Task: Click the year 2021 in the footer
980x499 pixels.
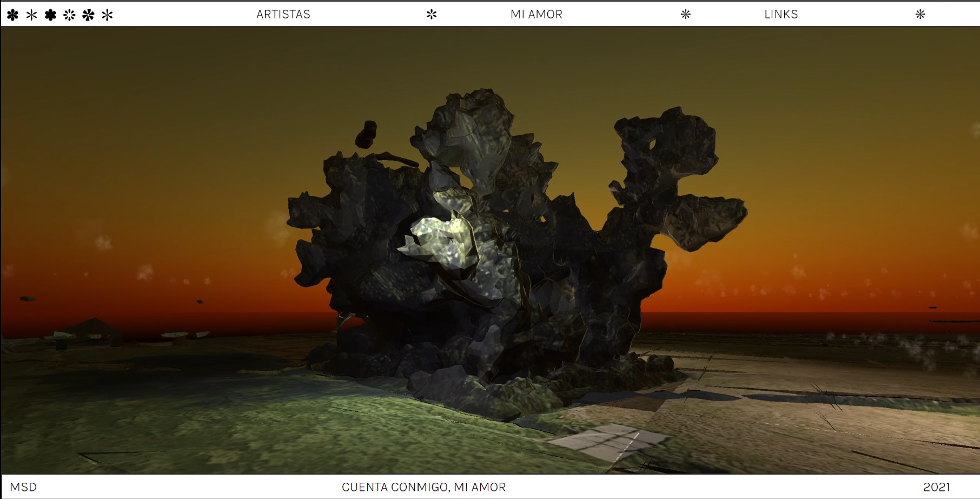Action: [x=936, y=487]
